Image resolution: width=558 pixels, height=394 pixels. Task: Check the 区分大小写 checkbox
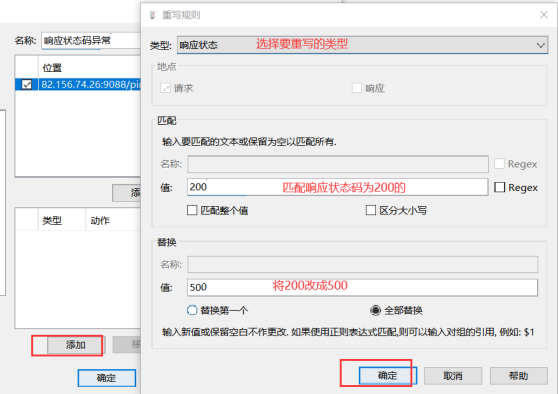370,210
